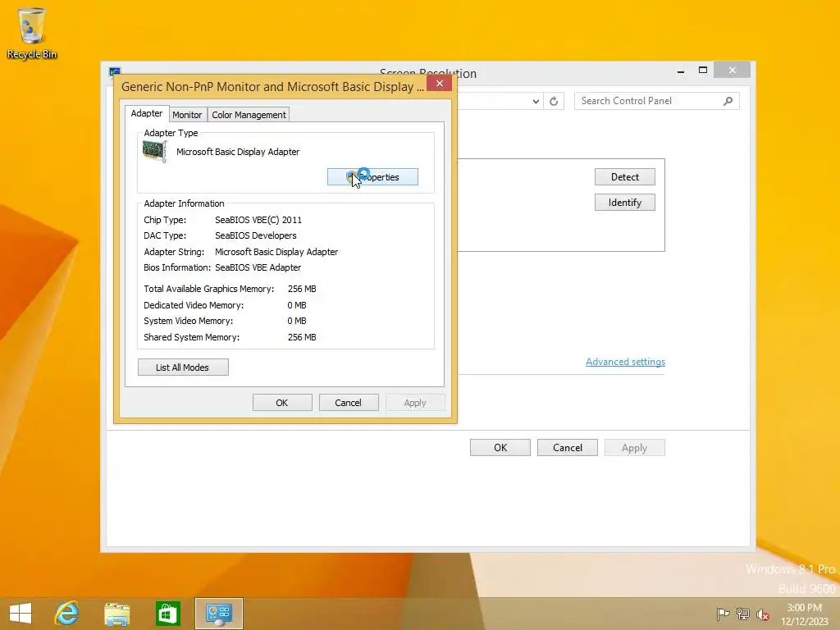Select Chip Type value 'SeaBIOS VBE(C) 2011'
This screenshot has width=840, height=630.
pyautogui.click(x=258, y=220)
